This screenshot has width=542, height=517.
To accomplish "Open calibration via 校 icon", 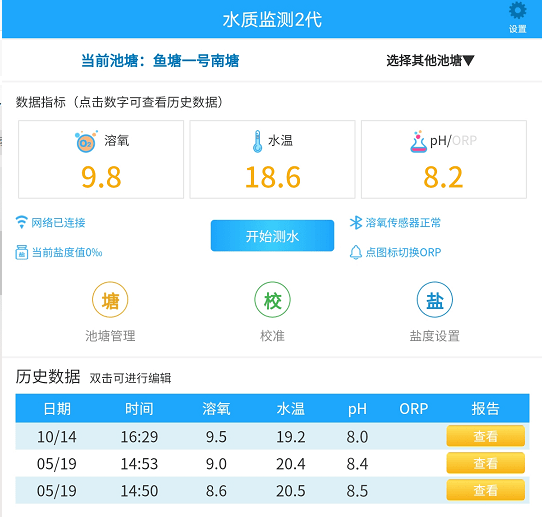I will pyautogui.click(x=272, y=300).
